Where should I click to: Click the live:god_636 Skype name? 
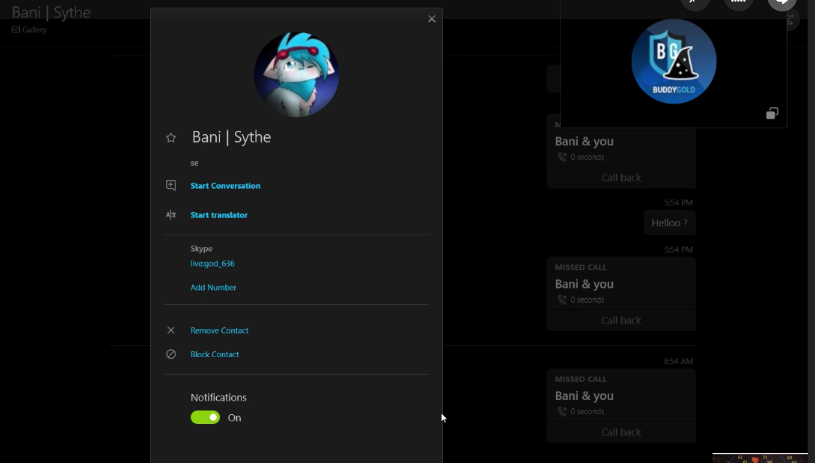[x=212, y=263]
